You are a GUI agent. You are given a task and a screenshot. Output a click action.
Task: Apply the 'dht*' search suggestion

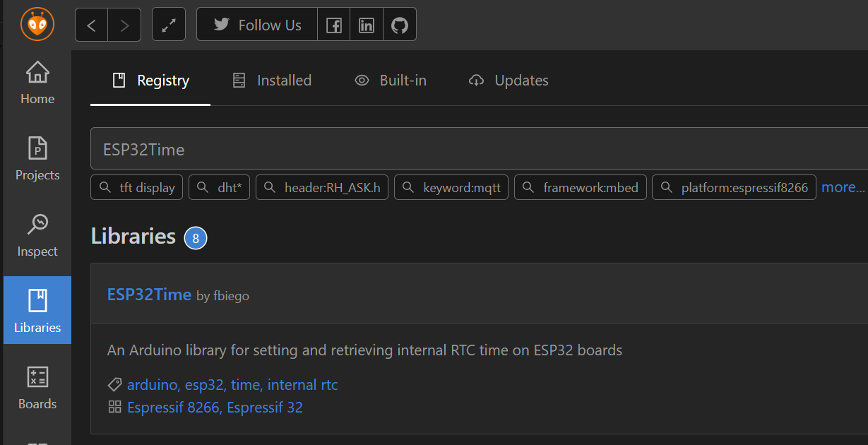220,187
